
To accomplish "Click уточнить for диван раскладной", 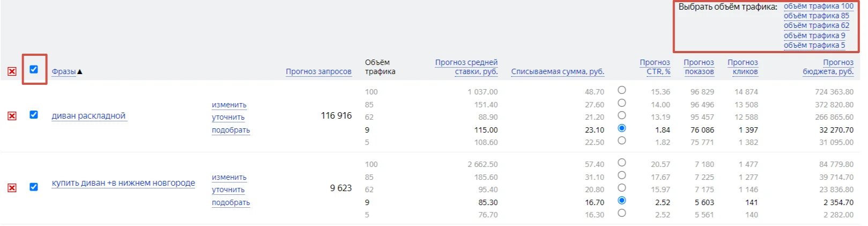I will click(x=228, y=118).
